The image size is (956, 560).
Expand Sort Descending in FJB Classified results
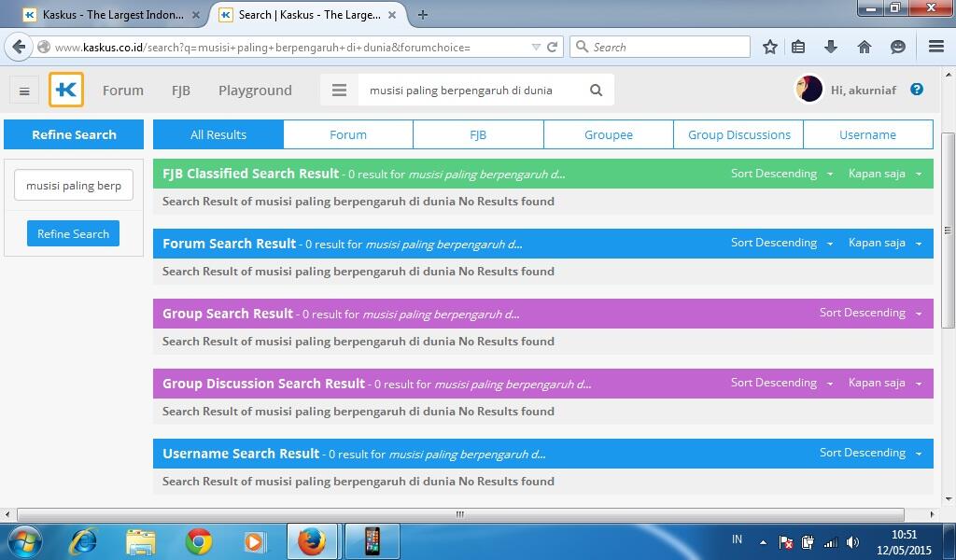781,174
